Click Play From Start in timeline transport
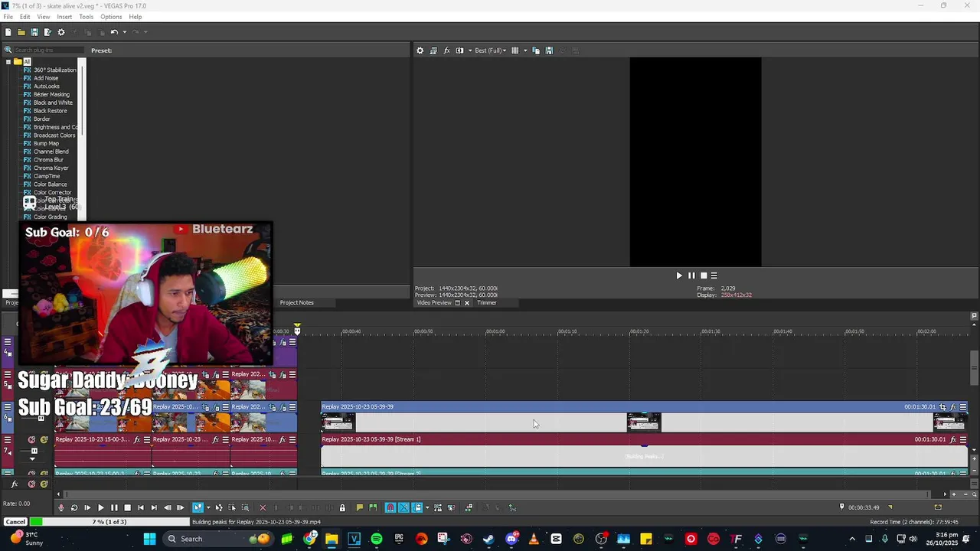This screenshot has height=551, width=980. [87, 507]
